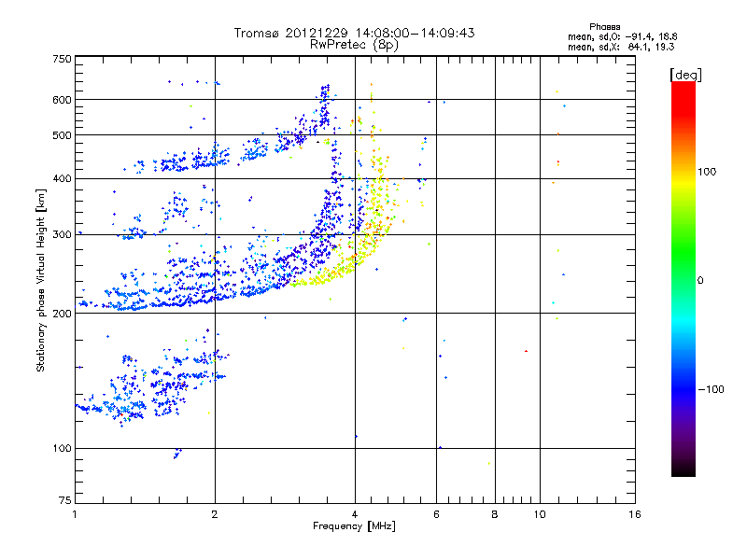Click the y-axis label '600'

tap(62, 100)
